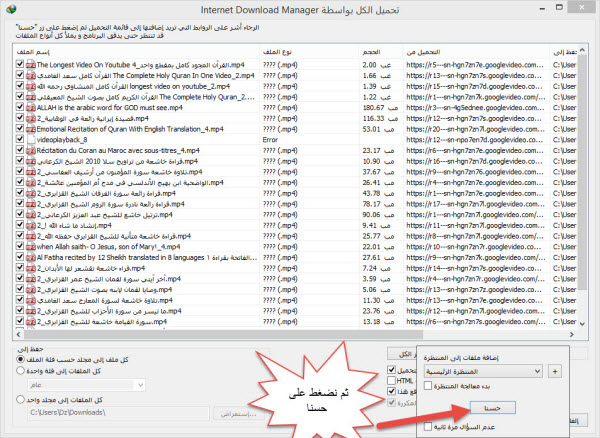Click URL 'https://r3---sn-4g5ednee.googlevideo.com'
Viewport: 600px width, 438px height.
[475, 107]
